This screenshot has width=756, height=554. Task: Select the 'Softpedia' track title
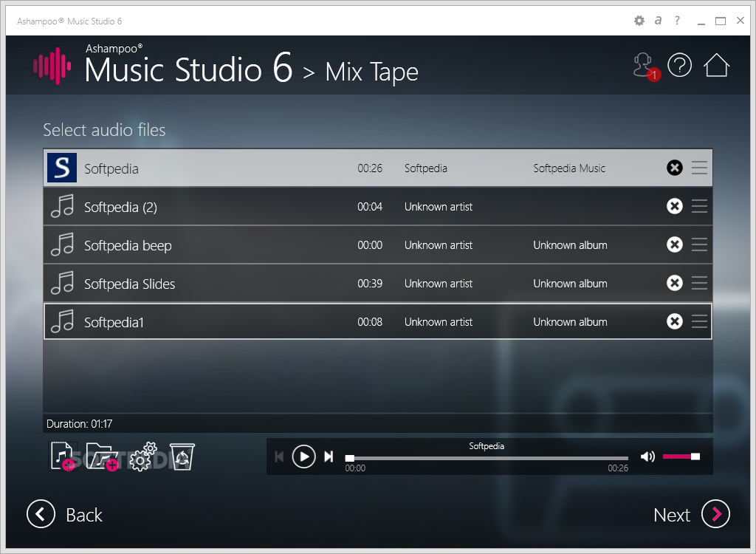click(111, 168)
